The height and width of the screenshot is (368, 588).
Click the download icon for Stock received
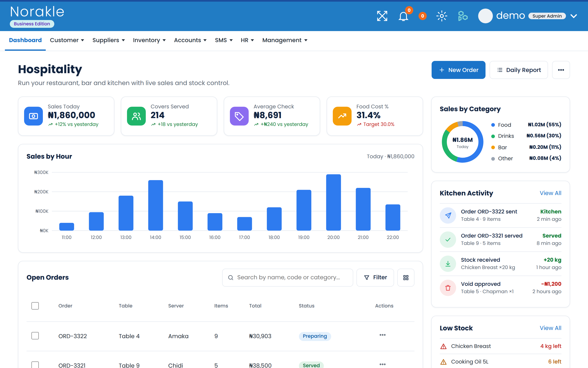click(448, 264)
